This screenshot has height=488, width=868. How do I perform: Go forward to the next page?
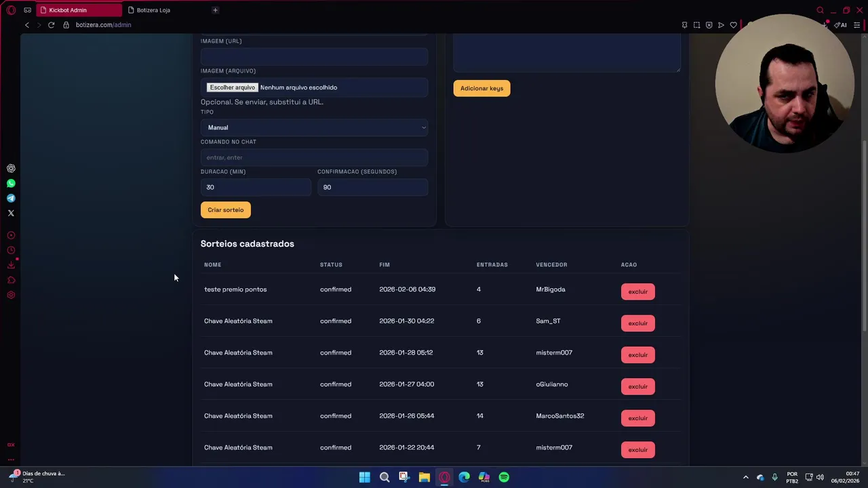pyautogui.click(x=39, y=25)
